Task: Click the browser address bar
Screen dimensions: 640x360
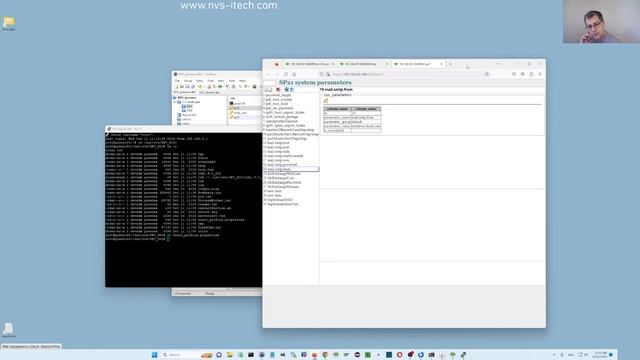Action: (404, 74)
